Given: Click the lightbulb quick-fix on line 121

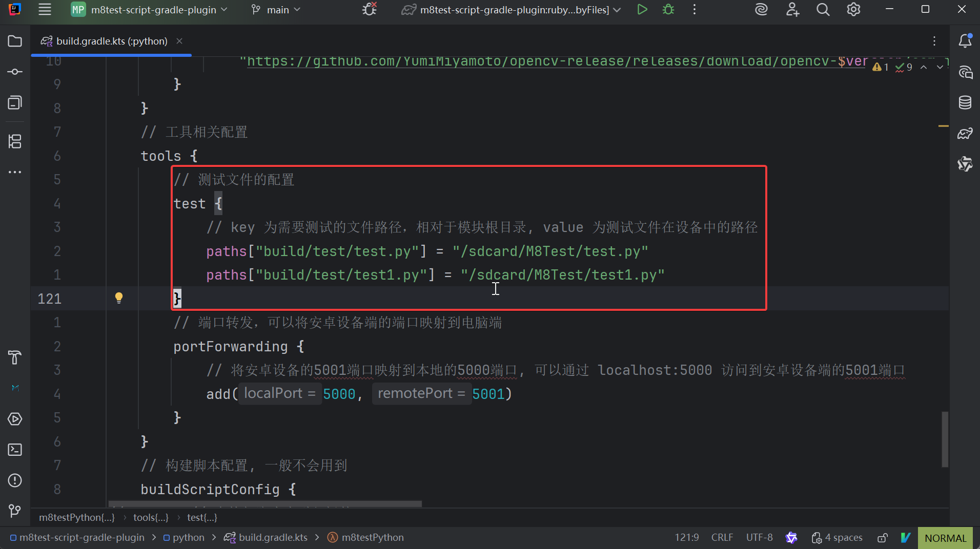Looking at the screenshot, I should [x=119, y=298].
